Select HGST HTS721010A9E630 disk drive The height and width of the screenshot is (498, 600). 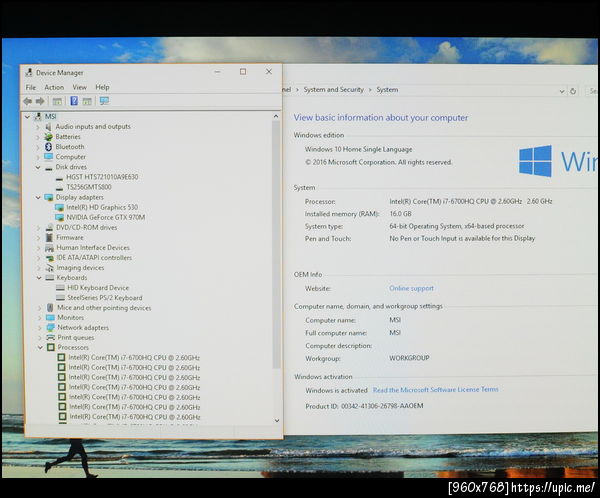pyautogui.click(x=102, y=177)
